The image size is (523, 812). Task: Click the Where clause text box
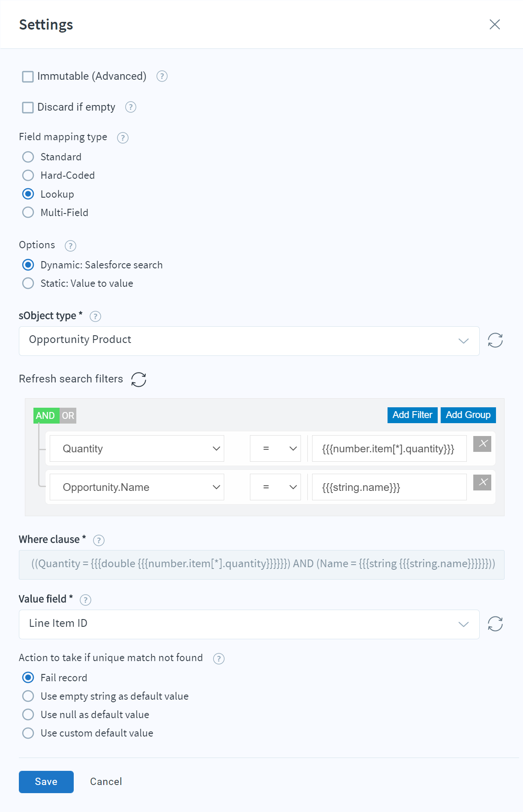(261, 565)
